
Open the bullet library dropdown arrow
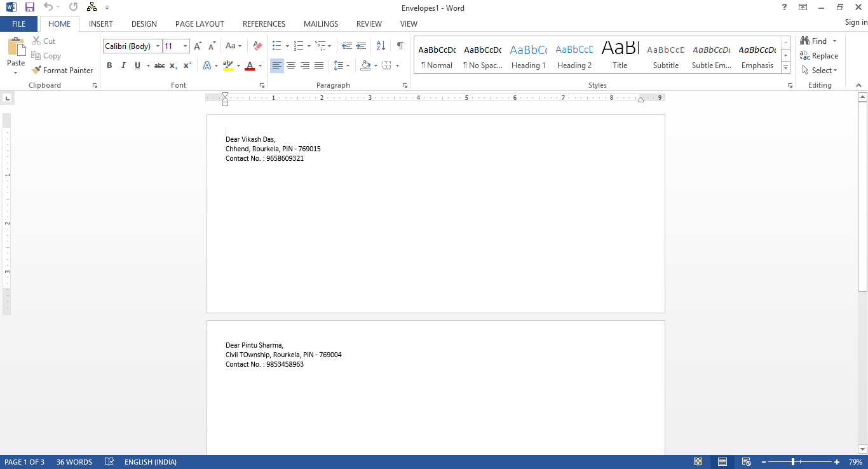[x=287, y=46]
